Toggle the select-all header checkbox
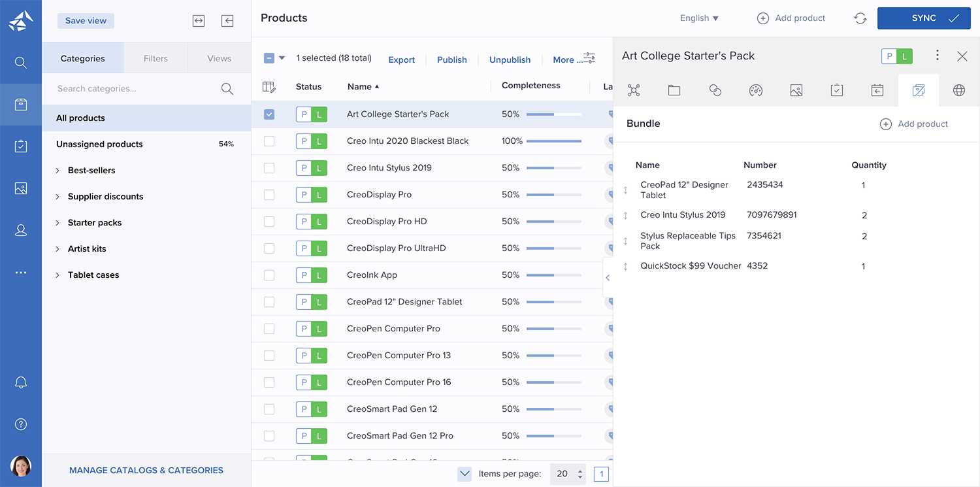This screenshot has height=487, width=980. click(269, 58)
